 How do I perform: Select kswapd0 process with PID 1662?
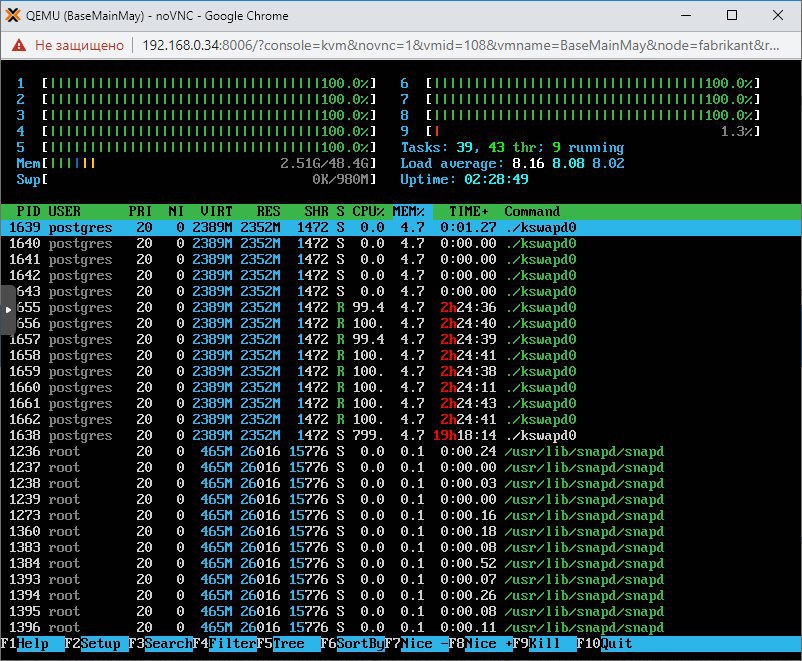pos(401,420)
